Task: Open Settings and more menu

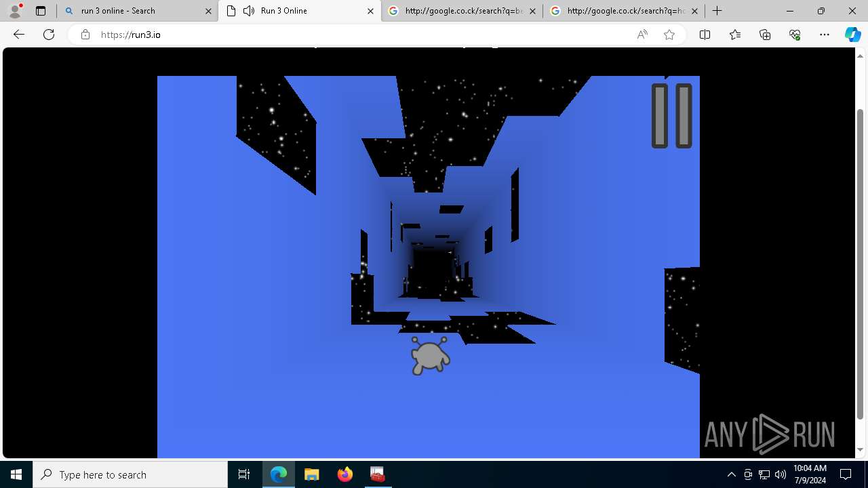Action: [825, 35]
